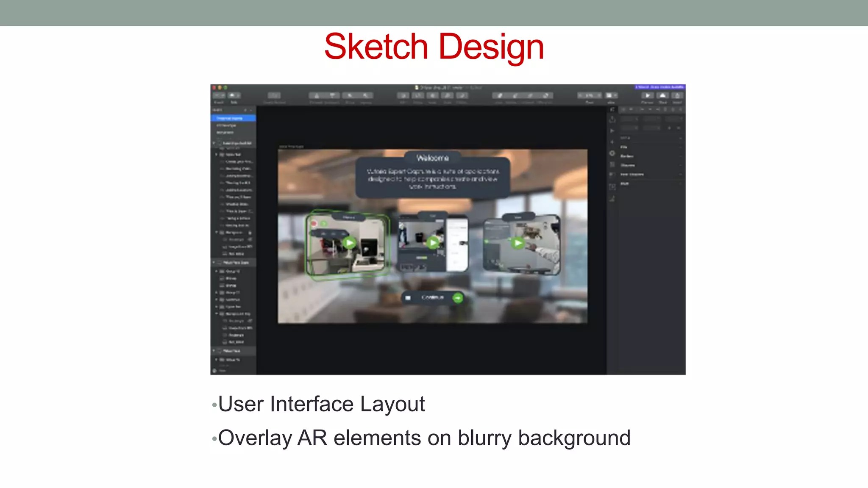Click the Export share icon in toolbar
The width and height of the screenshot is (868, 488).
(x=677, y=96)
